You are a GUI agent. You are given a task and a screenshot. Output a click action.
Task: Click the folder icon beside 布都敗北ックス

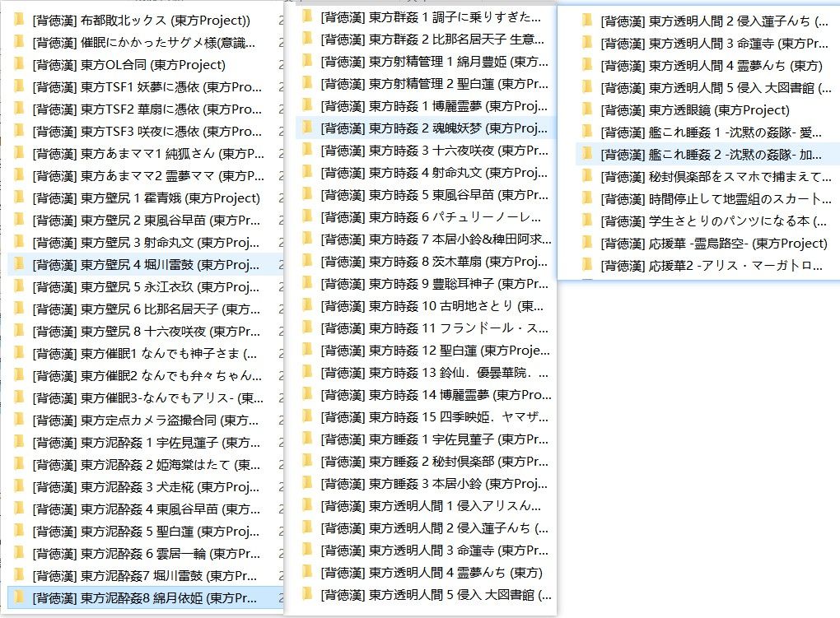point(19,20)
